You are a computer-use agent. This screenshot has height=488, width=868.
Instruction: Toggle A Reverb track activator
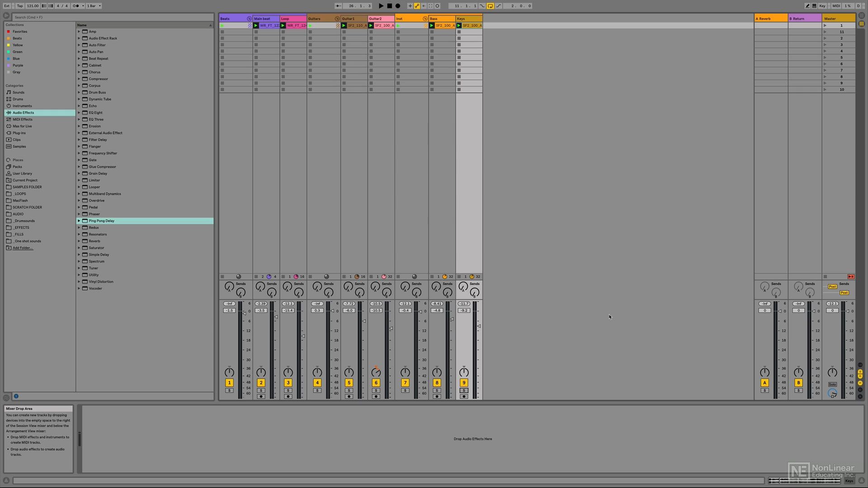pyautogui.click(x=764, y=383)
